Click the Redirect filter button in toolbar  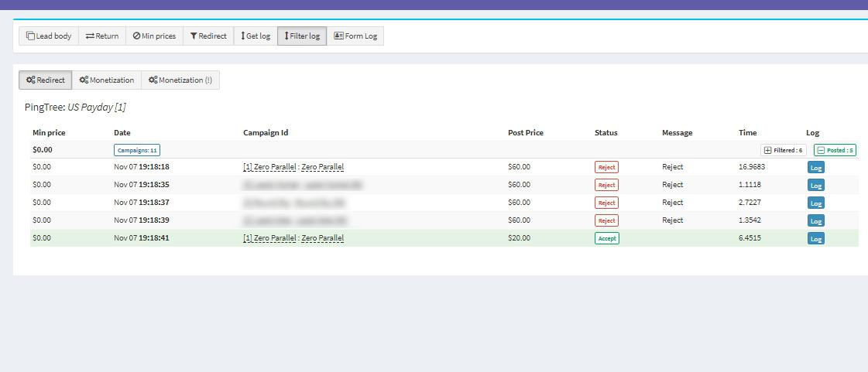point(208,36)
